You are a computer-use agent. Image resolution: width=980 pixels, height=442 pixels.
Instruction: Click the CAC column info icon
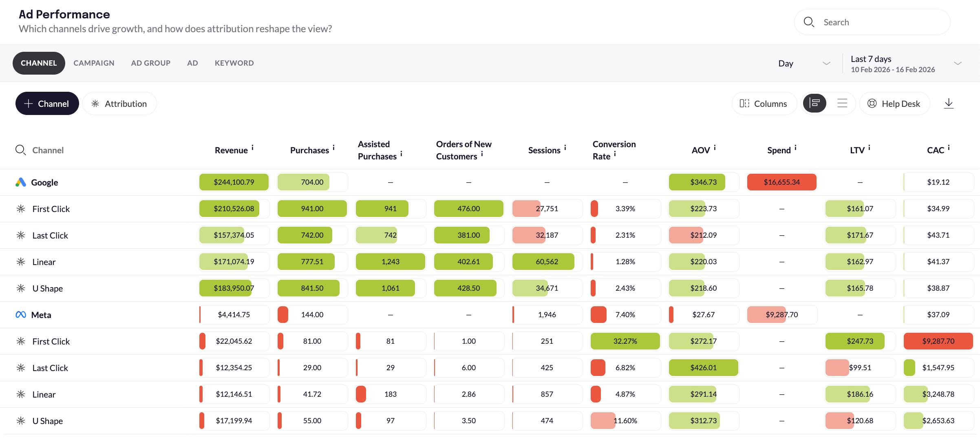click(x=949, y=148)
